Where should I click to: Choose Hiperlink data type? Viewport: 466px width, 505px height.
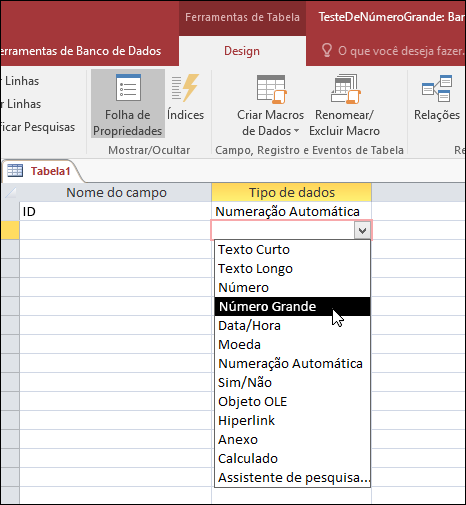(292, 420)
